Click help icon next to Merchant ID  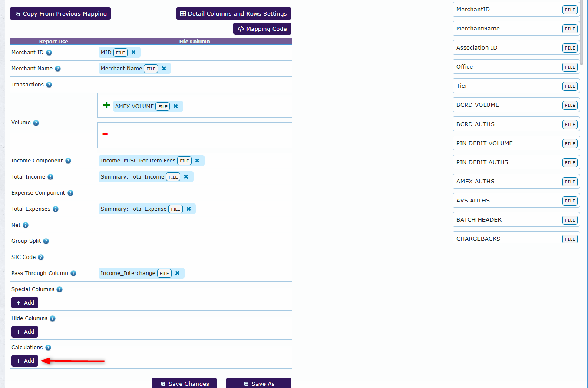49,53
